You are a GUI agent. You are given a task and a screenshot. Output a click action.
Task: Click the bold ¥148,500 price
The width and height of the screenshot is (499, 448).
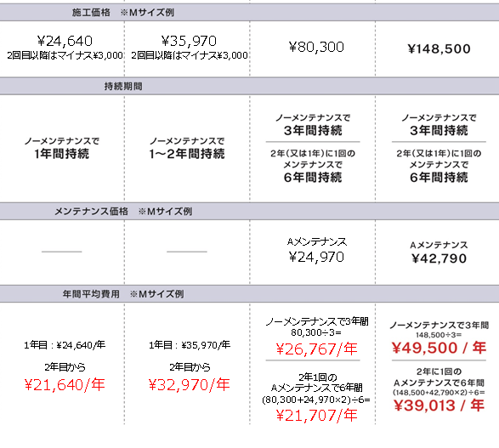click(x=439, y=48)
